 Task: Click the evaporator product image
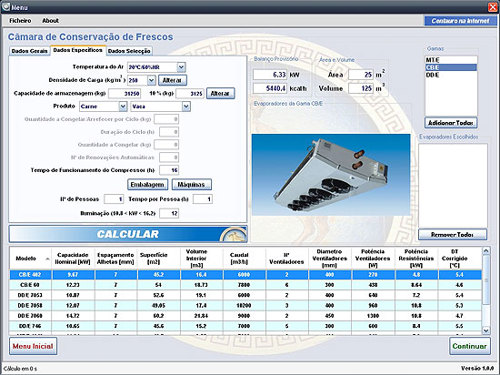pyautogui.click(x=331, y=174)
